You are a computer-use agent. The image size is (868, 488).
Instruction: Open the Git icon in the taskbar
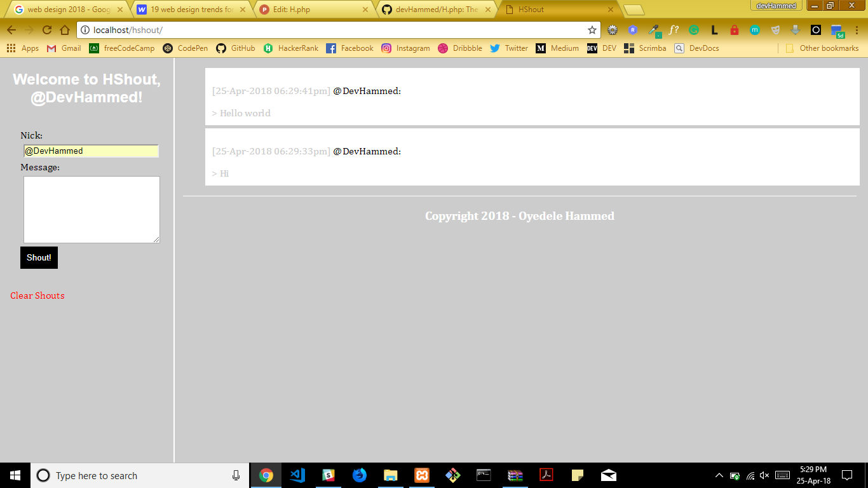452,475
